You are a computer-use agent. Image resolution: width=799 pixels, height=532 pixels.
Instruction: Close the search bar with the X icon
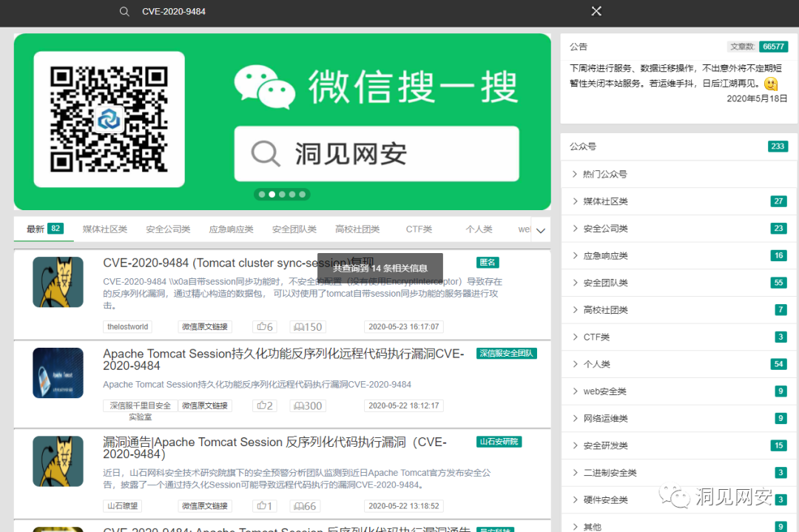tap(596, 11)
